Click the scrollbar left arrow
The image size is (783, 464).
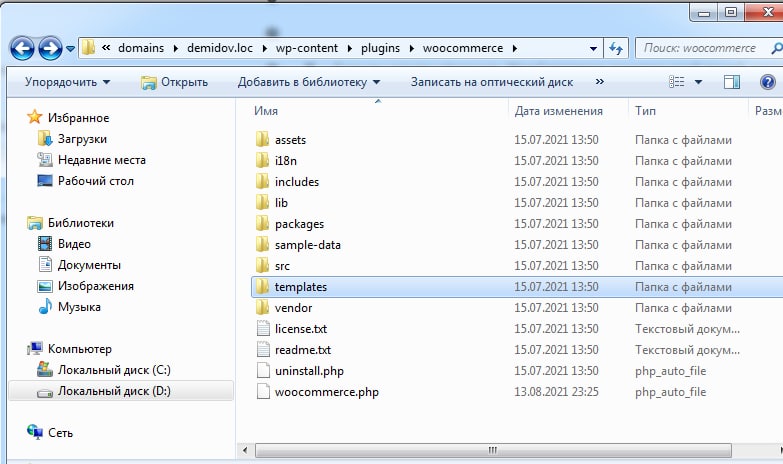point(245,450)
